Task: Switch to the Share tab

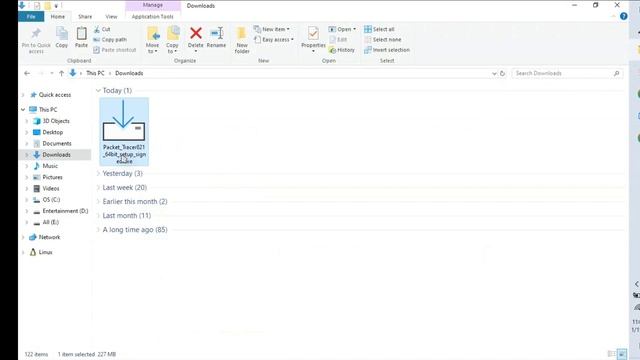Action: [85, 17]
